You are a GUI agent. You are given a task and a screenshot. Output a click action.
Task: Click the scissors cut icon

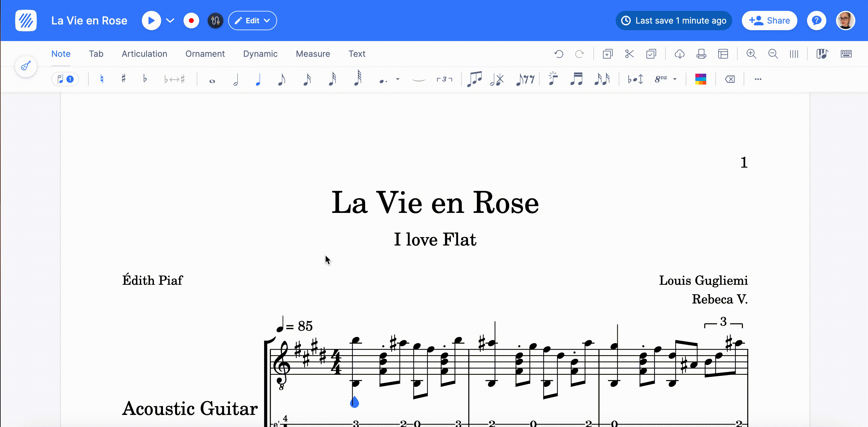tap(629, 54)
